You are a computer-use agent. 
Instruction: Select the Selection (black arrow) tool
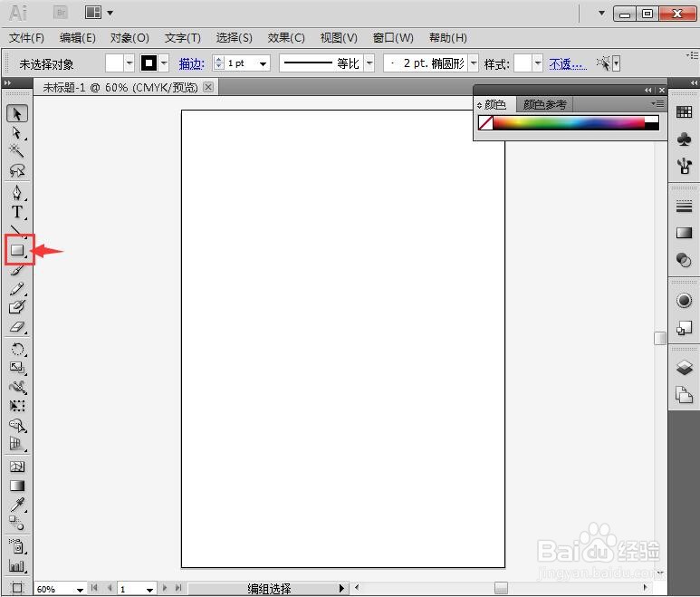point(17,114)
